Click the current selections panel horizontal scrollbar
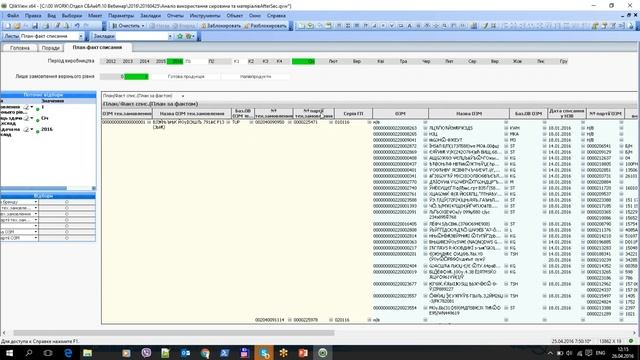Viewport: 640px width, 360px height. pos(34,188)
